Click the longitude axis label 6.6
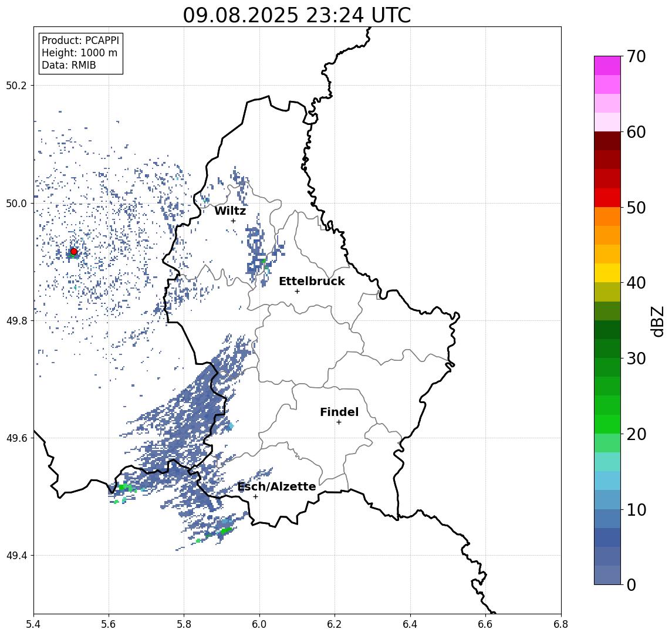This screenshot has height=636, width=672. tap(485, 624)
